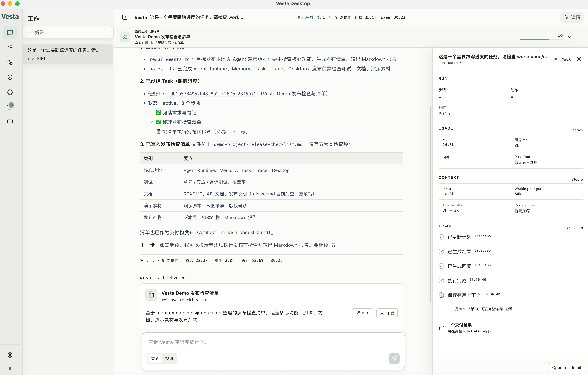Image resolution: width=588 pixels, height=375 pixels.
Task: Click the 2/3 task progress bar
Action: [x=541, y=39]
